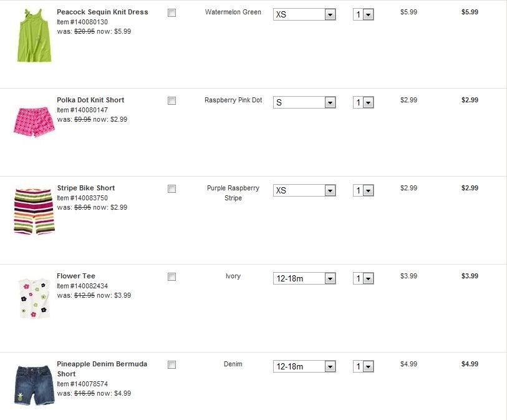This screenshot has width=507, height=420.
Task: Change quantity for Pineapple Denim Bermuda Short
Action: (363, 366)
